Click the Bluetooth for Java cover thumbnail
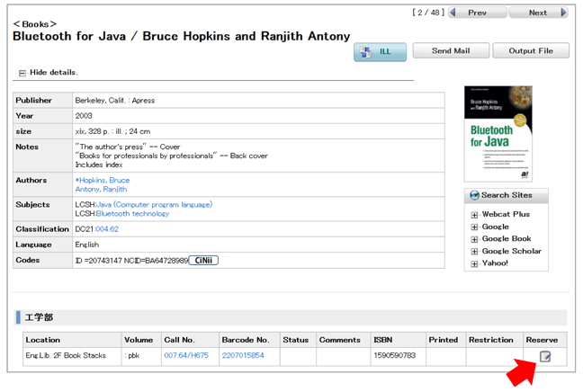583x392 pixels. [498, 134]
